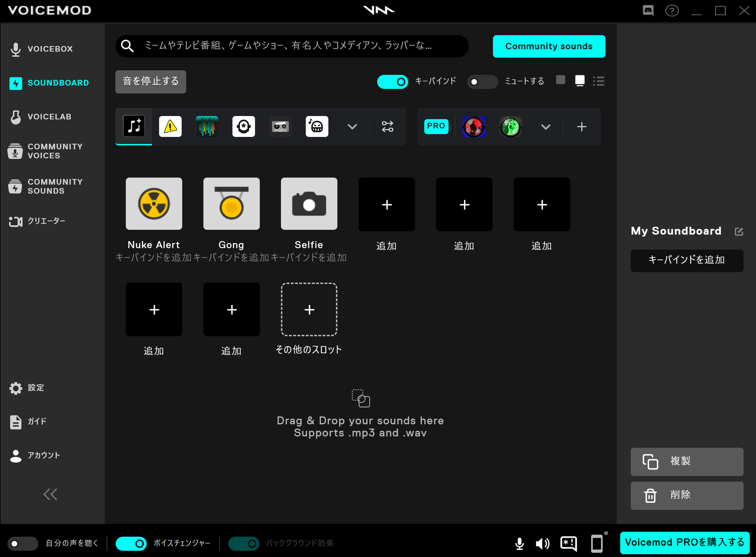
Task: Click the cassette tape tab icon
Action: coord(280,126)
